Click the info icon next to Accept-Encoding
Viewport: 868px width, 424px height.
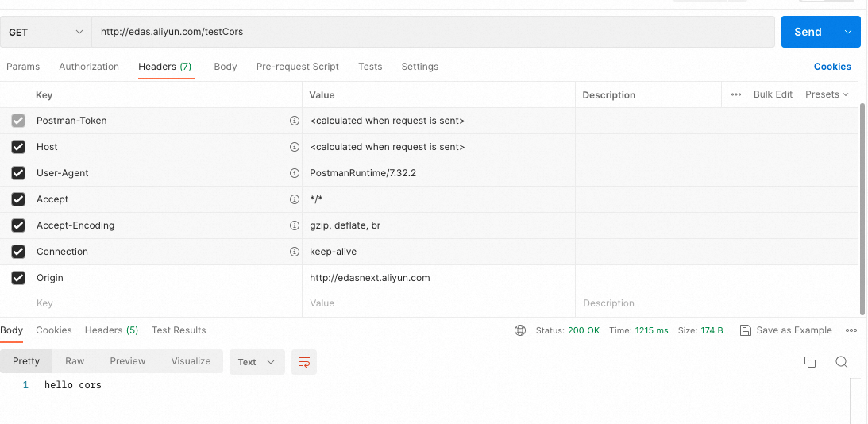click(x=295, y=225)
